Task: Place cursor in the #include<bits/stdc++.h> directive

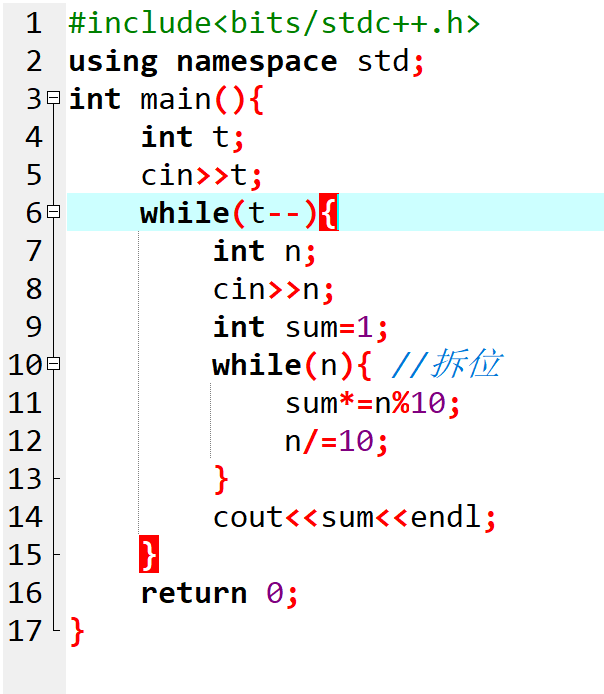Action: (x=274, y=23)
